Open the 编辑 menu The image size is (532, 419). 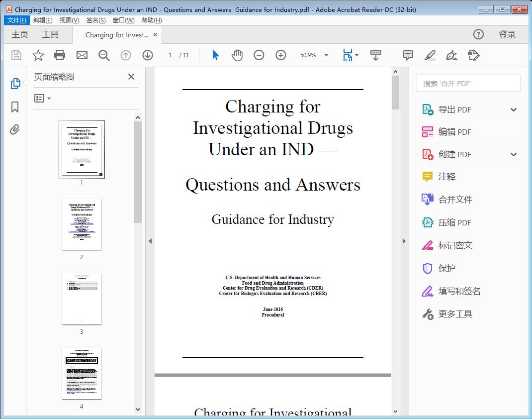coord(43,20)
